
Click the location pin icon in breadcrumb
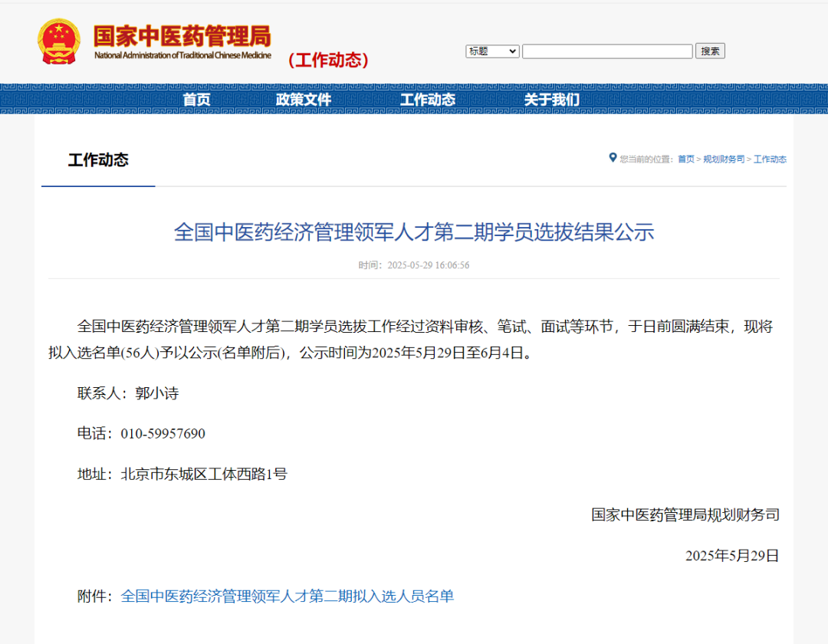coord(613,158)
